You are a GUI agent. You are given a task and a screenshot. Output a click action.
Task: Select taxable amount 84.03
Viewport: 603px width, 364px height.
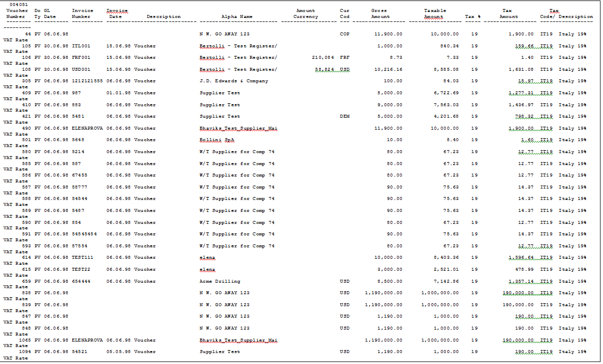pos(451,81)
